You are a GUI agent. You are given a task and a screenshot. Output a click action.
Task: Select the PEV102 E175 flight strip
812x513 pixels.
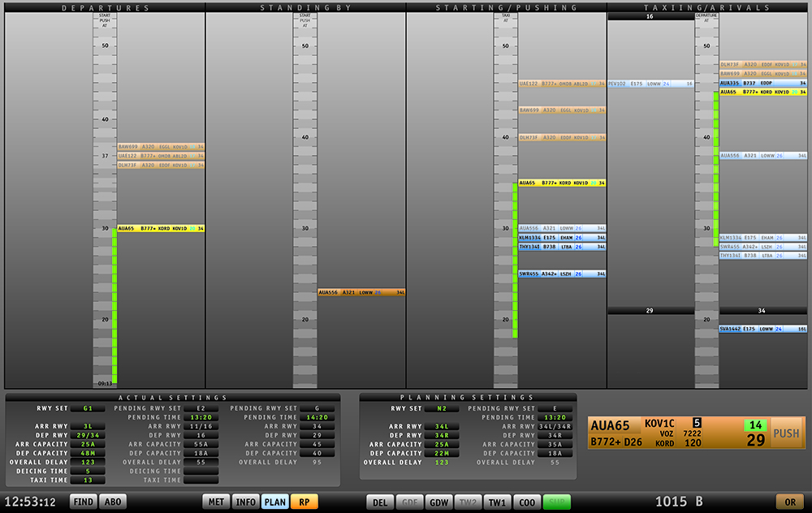[650, 84]
